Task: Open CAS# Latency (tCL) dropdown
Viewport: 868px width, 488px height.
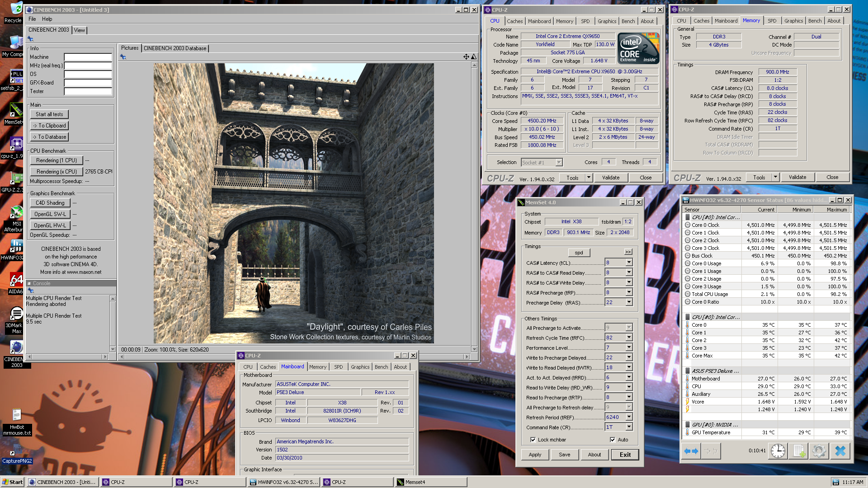Action: (629, 263)
